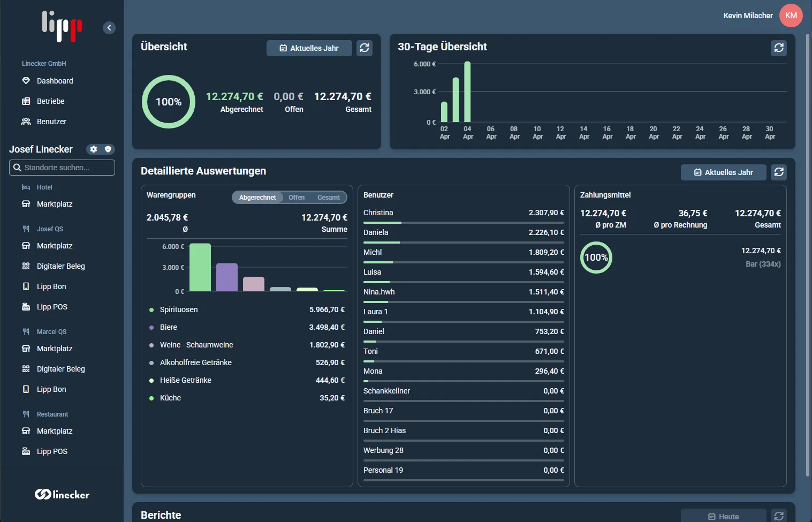
Task: Open the Heute date selector in Berichte
Action: point(724,516)
